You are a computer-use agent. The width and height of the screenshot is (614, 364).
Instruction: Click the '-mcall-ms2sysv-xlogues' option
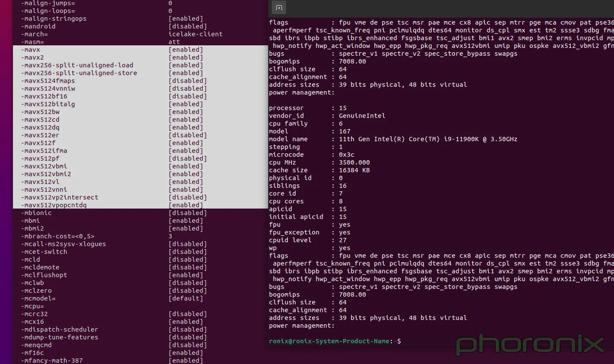pos(63,244)
